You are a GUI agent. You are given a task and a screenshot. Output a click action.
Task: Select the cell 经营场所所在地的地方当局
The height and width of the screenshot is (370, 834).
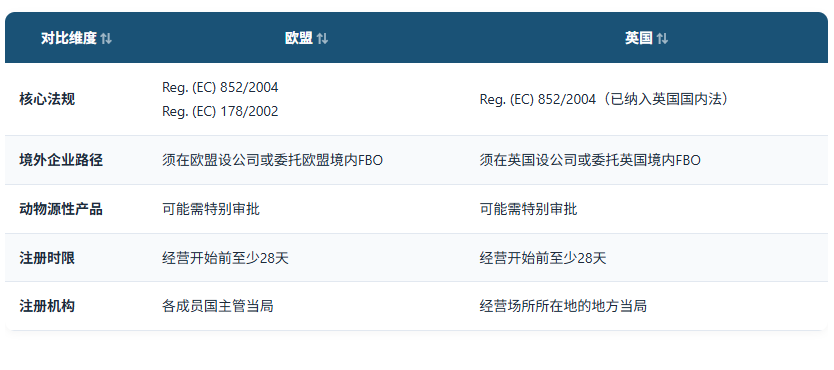(x=563, y=306)
